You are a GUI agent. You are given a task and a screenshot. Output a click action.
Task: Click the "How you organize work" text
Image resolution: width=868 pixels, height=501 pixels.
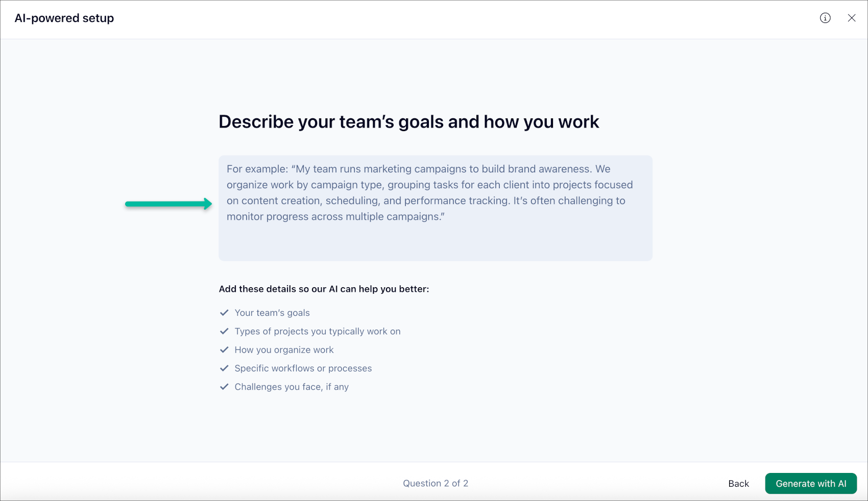284,350
